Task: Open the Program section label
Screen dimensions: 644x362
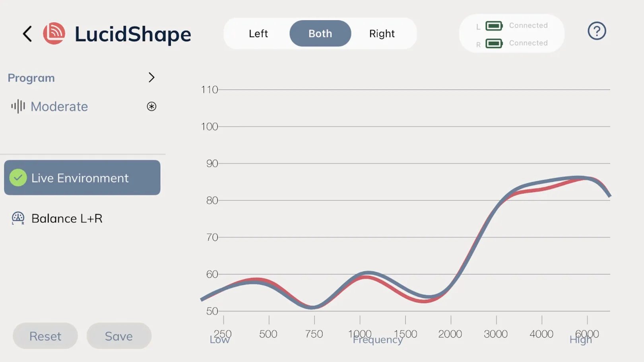Action: pyautogui.click(x=31, y=78)
